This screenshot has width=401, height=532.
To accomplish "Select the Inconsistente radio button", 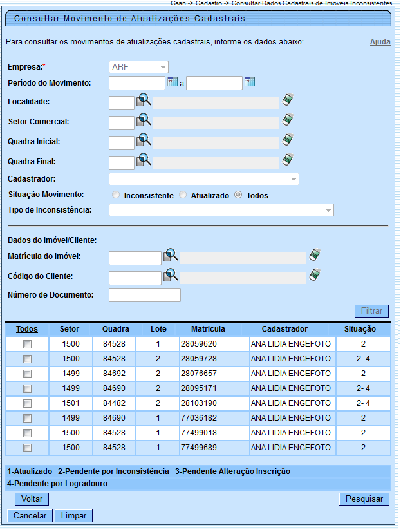I will pyautogui.click(x=116, y=195).
